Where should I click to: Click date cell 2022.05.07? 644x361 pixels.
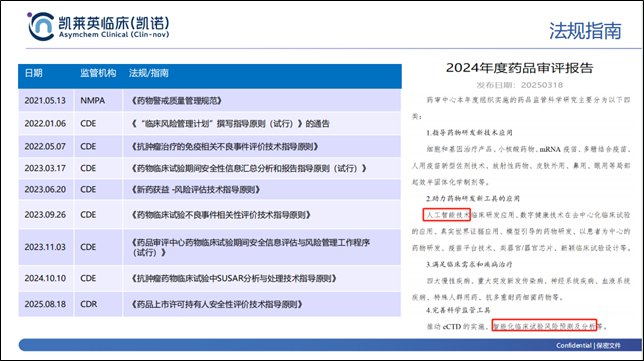[45, 147]
